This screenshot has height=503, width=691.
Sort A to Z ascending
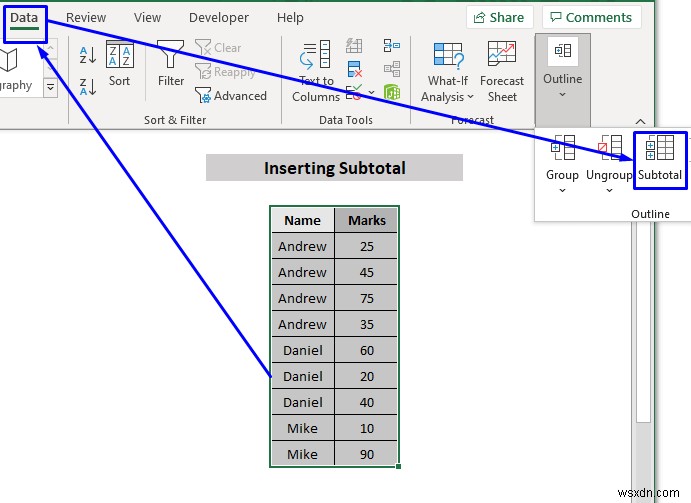(88, 55)
